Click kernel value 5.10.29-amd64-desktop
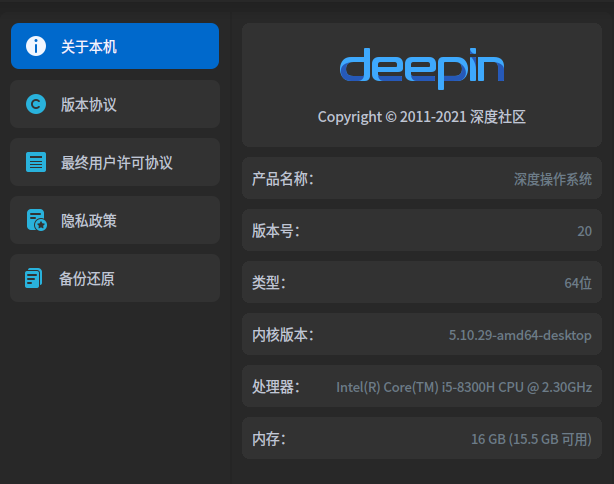 click(x=520, y=335)
